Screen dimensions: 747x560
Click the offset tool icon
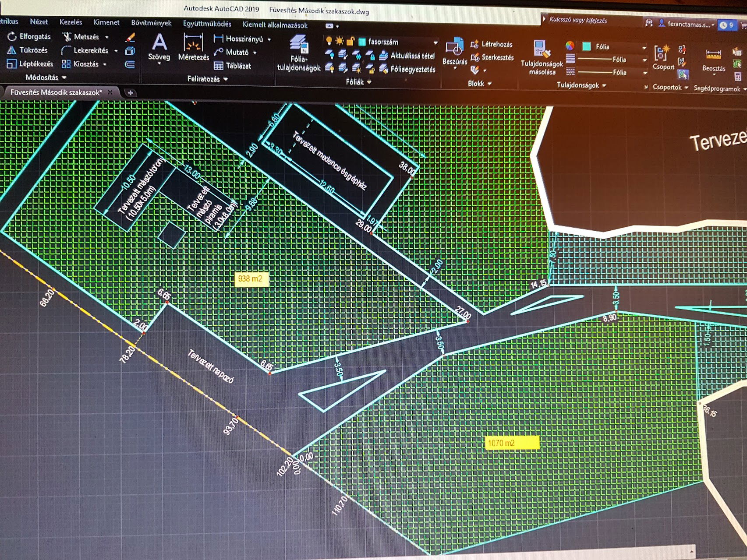tap(130, 64)
